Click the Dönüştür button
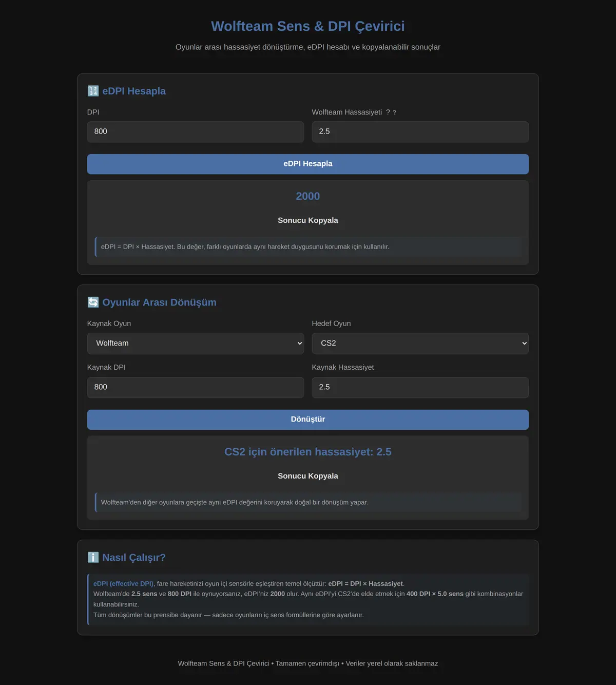Image resolution: width=616 pixels, height=685 pixels. pos(308,420)
